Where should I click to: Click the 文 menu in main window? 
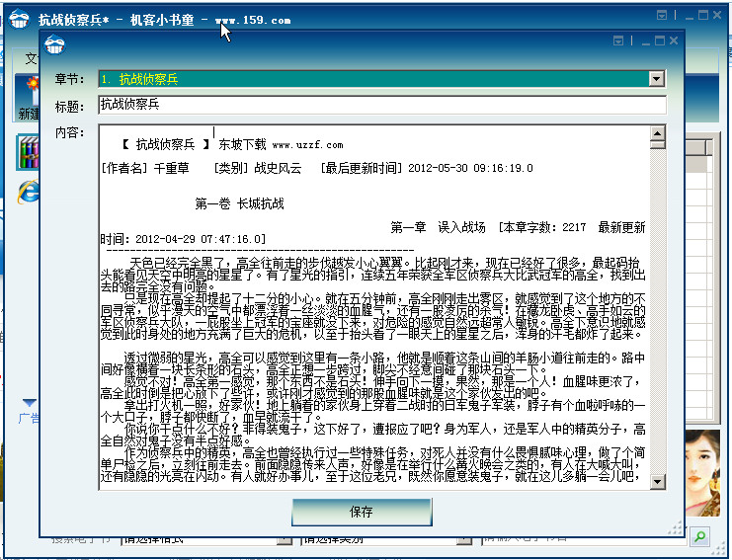pos(31,59)
